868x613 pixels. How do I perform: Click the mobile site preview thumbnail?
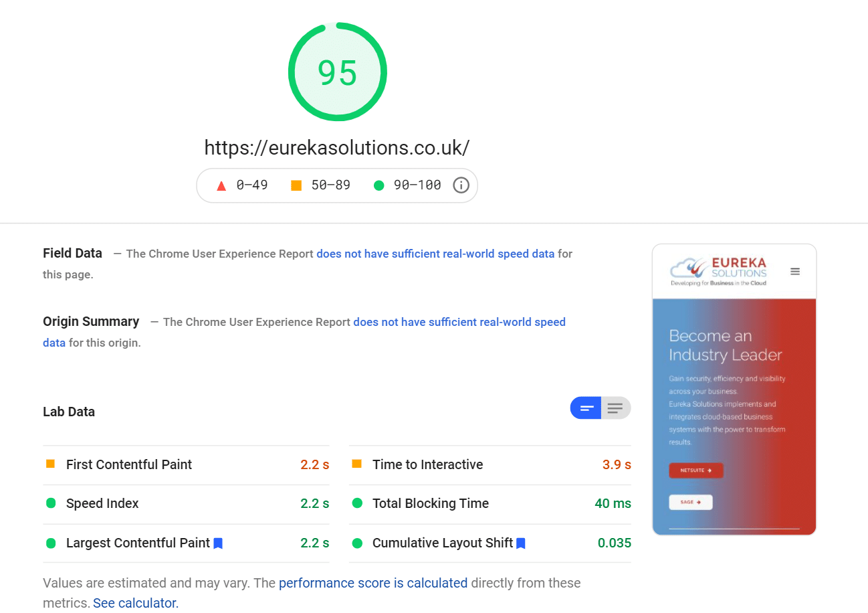(734, 388)
